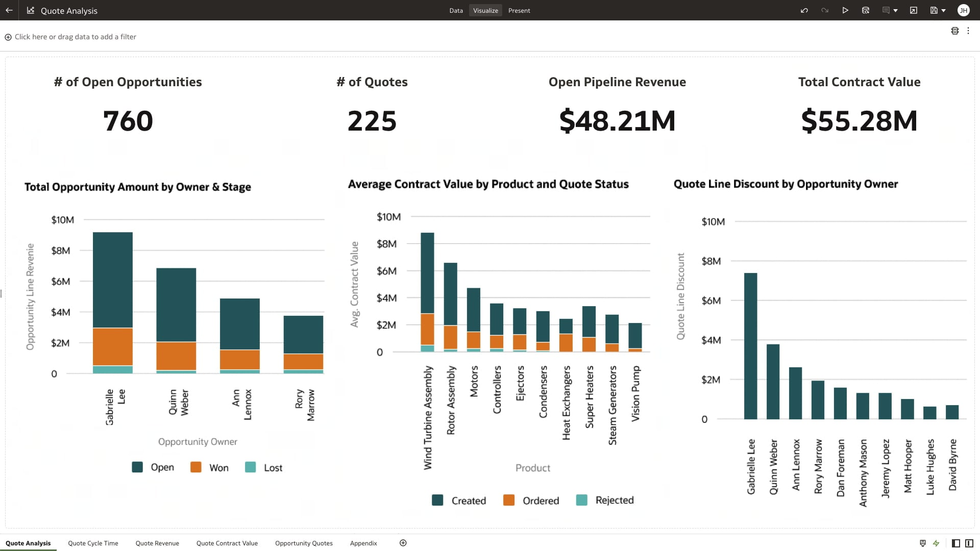Add a new canvas with the plus button
The height and width of the screenshot is (551, 980).
[x=403, y=543]
